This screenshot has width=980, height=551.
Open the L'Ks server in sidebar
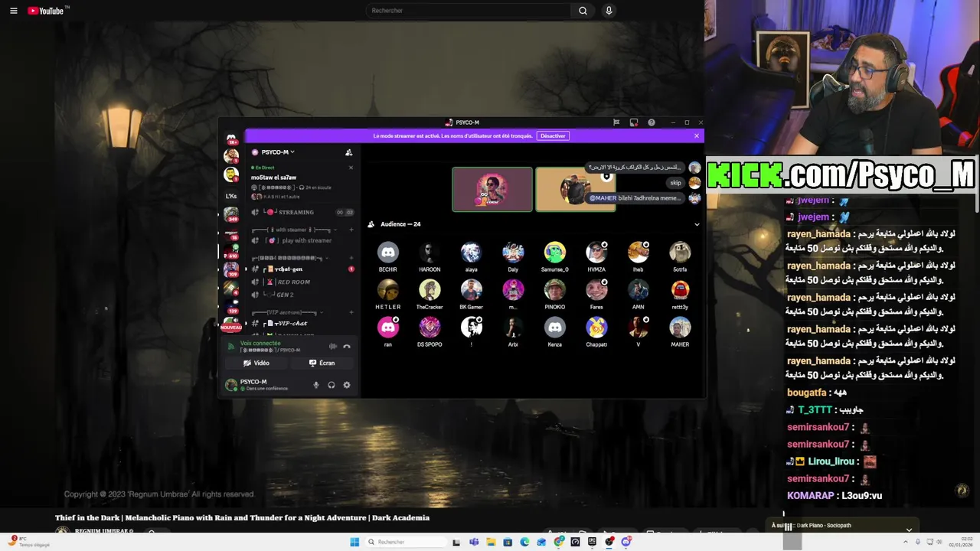(x=231, y=196)
